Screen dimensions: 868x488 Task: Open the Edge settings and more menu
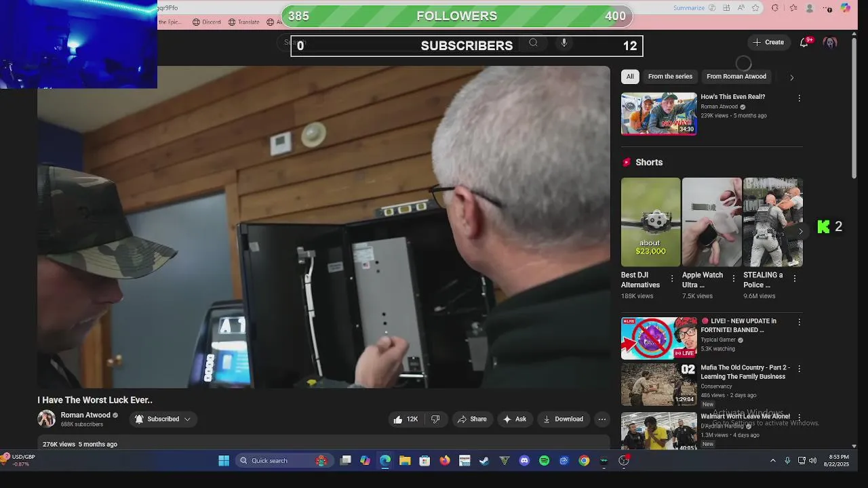[x=827, y=8]
